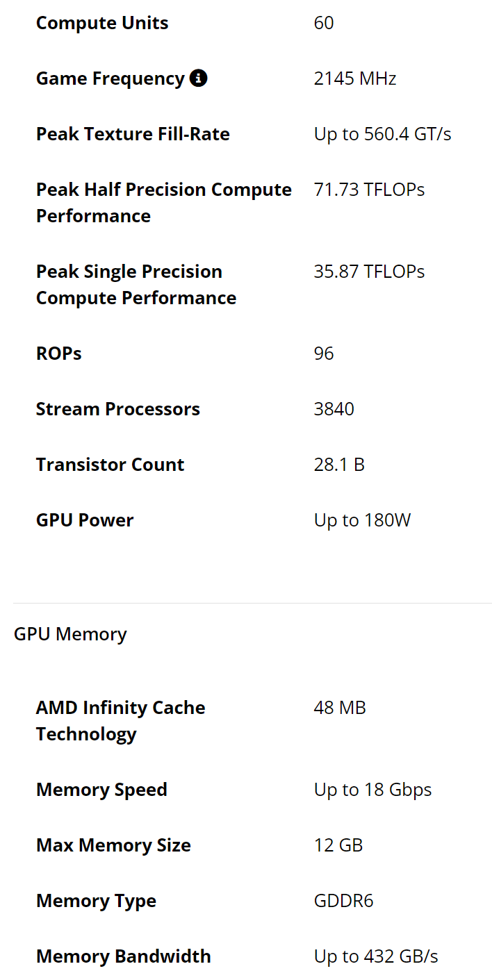Viewport: 492px width, 980px height.
Task: Click the Up to 560.4 GT/s value
Action: pyautogui.click(x=382, y=134)
